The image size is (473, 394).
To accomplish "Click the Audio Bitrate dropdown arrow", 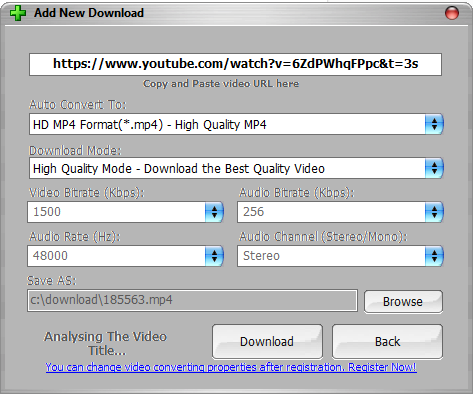I will pos(434,212).
